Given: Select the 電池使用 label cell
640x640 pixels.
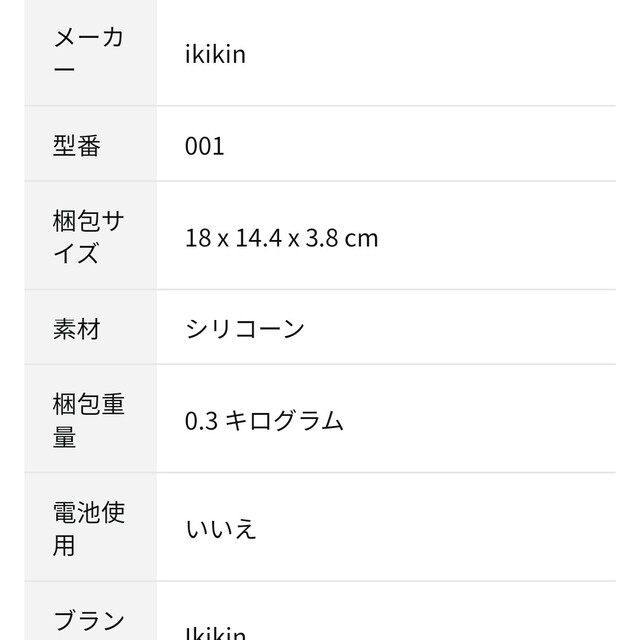Looking at the screenshot, I should 90,527.
